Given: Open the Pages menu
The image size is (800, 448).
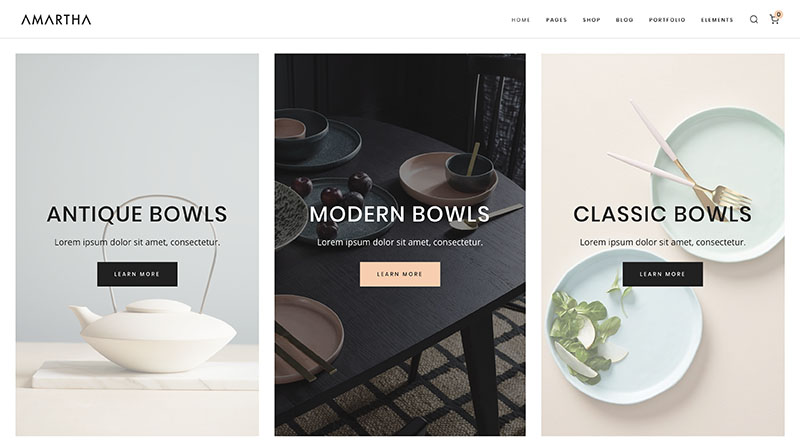Looking at the screenshot, I should click(556, 20).
